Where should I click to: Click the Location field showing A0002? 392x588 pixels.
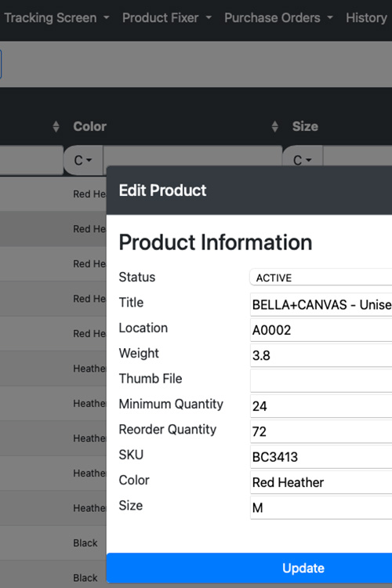coord(321,330)
